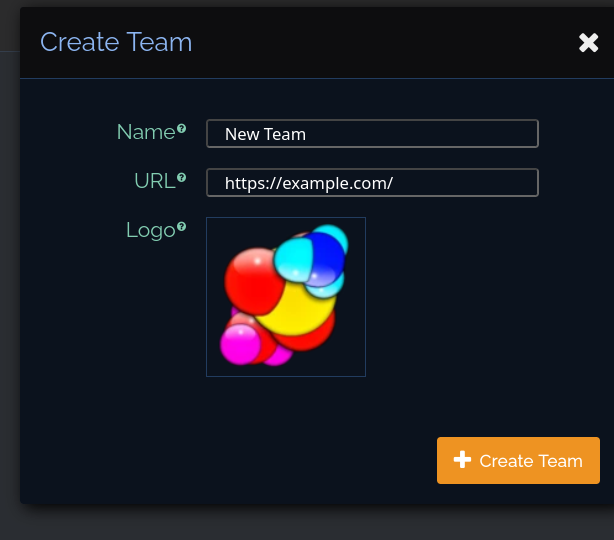Screen dimensions: 614x540
Task: Click the URL field label
Action: pyautogui.click(x=155, y=181)
